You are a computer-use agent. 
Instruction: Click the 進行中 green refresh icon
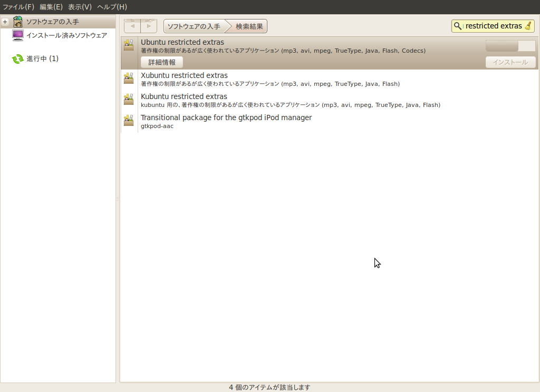[x=17, y=58]
